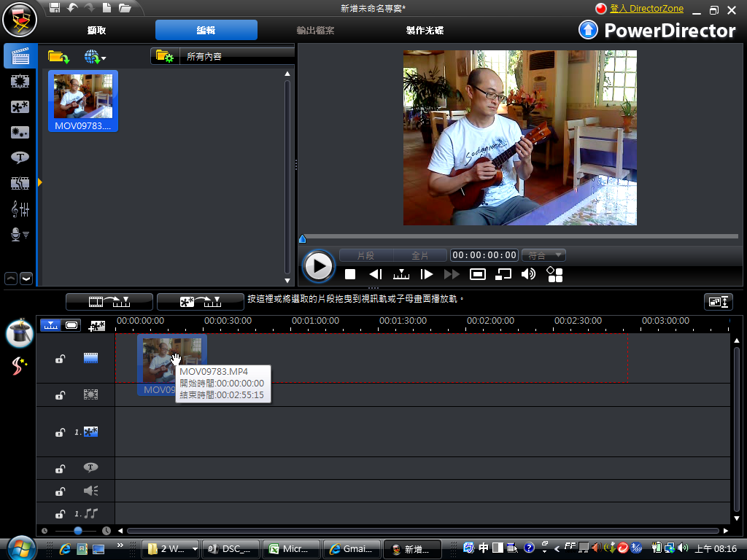Open the Title room speech-bubble icon

coord(20,157)
